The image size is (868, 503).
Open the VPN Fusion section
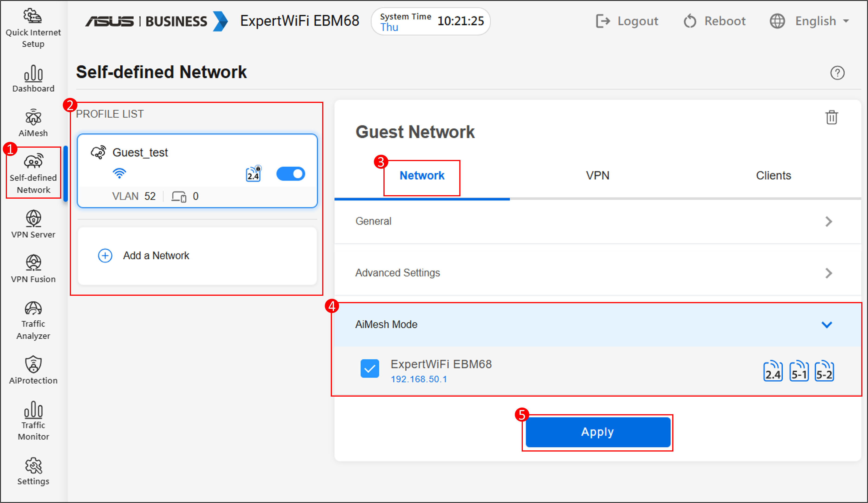(x=33, y=269)
